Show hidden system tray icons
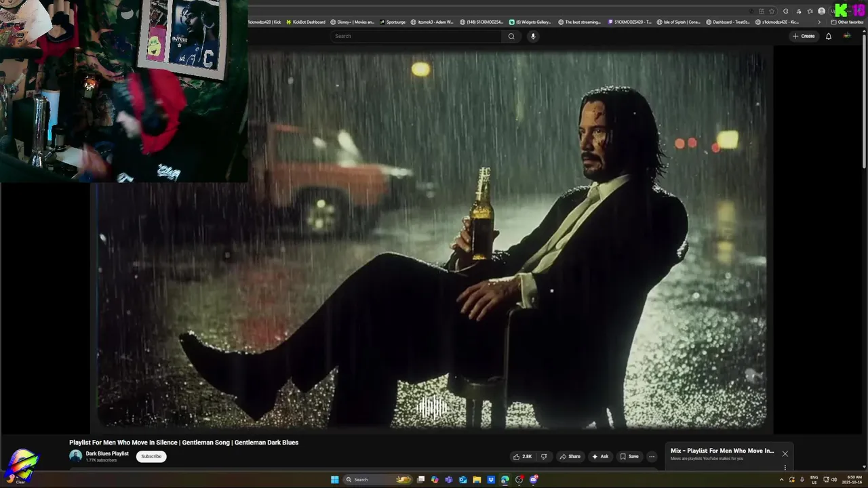 781,479
